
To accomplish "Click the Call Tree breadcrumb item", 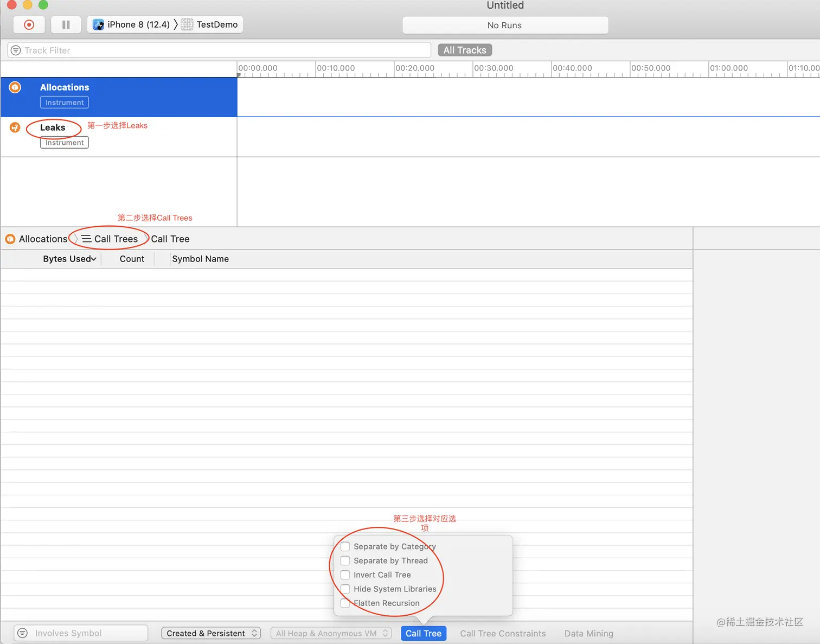I will click(x=170, y=239).
